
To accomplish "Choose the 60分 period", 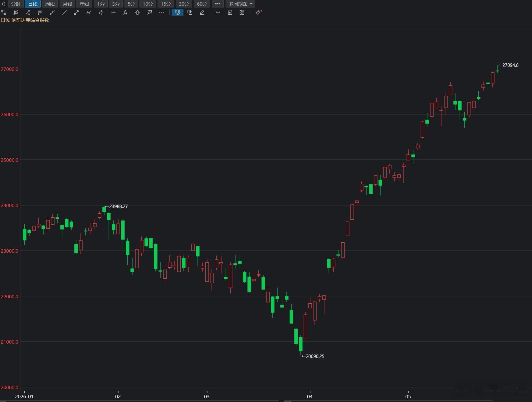I will (x=202, y=4).
